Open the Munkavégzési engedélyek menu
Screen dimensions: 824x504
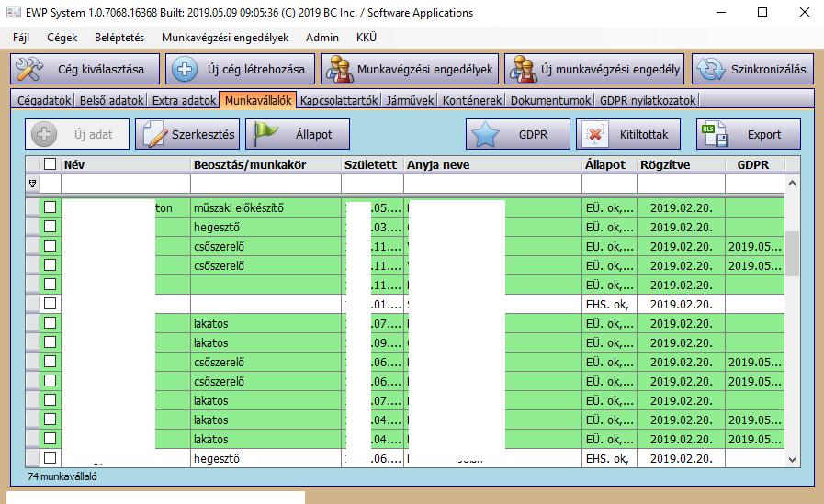[x=225, y=38]
